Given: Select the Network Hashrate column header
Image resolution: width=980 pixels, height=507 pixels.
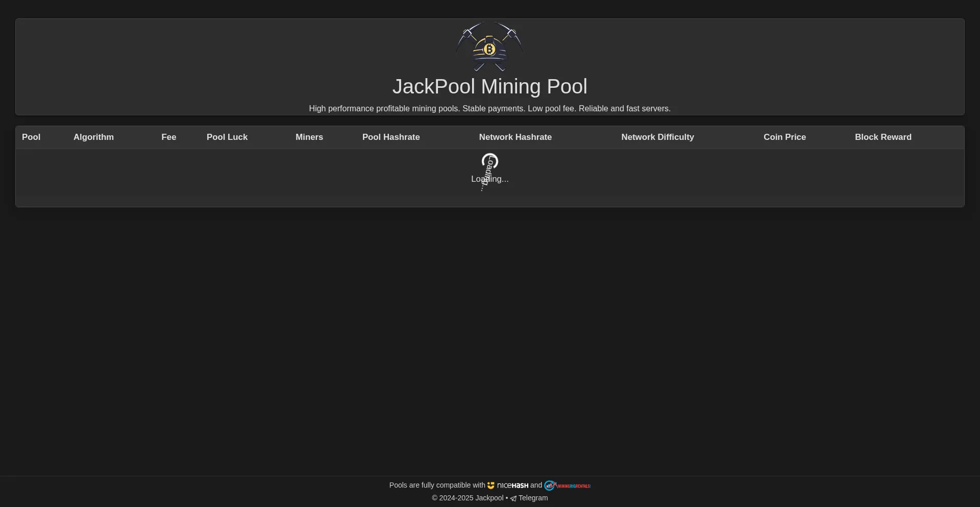Looking at the screenshot, I should (515, 137).
